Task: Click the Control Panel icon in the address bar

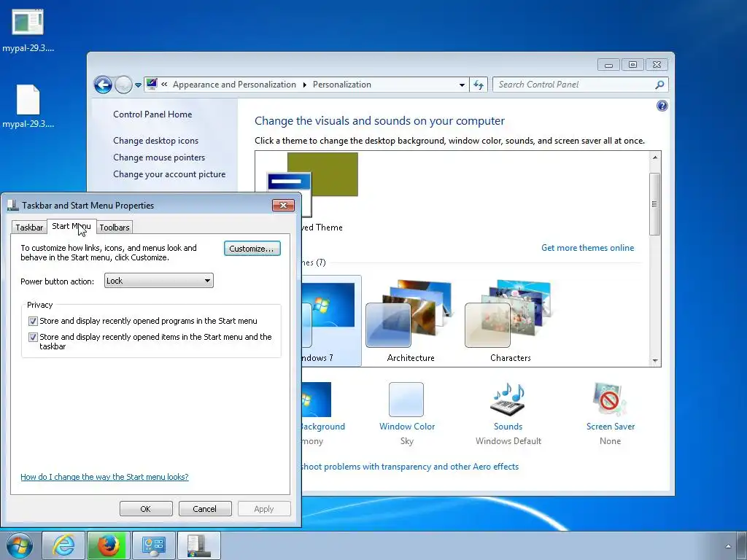Action: 152,85
